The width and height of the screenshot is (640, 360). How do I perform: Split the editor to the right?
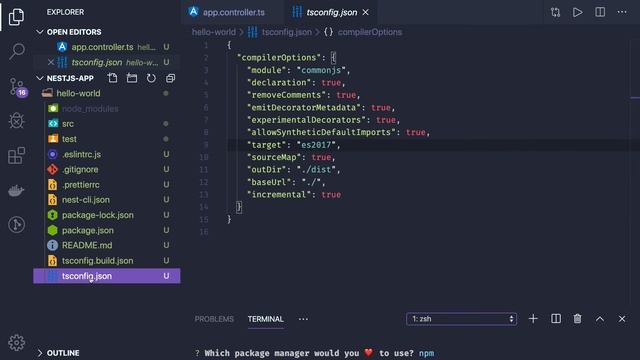point(600,12)
